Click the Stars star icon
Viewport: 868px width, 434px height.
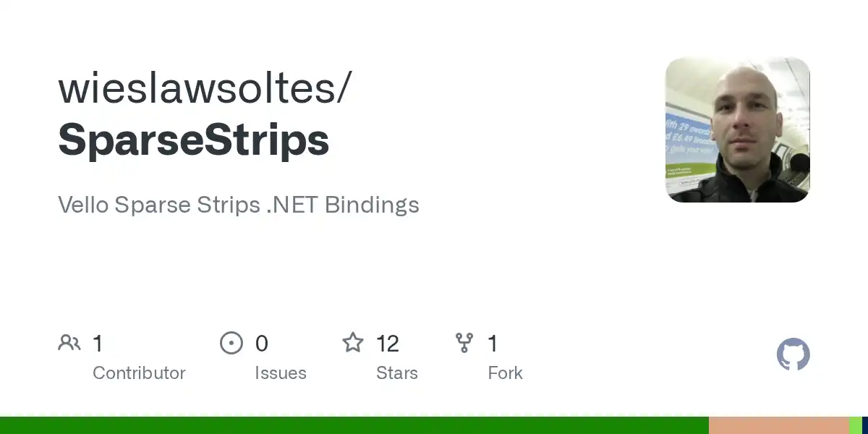click(x=353, y=343)
